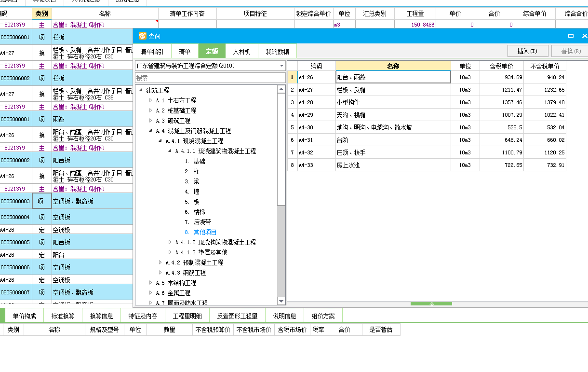Click the 含税单价 column header
Screen dimensions: 588x372
click(x=501, y=66)
